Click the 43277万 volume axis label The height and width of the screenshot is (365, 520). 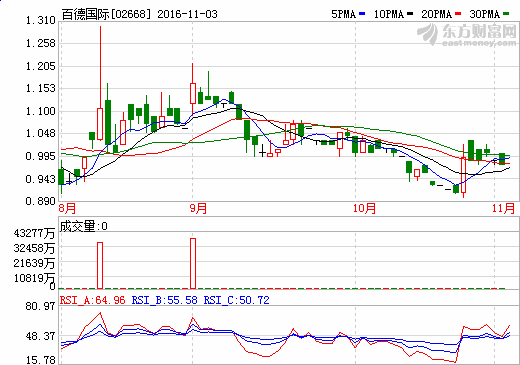(34, 233)
